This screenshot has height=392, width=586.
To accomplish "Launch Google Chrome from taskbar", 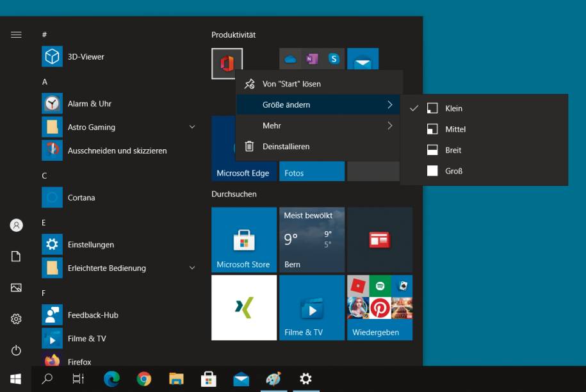I will coord(144,379).
